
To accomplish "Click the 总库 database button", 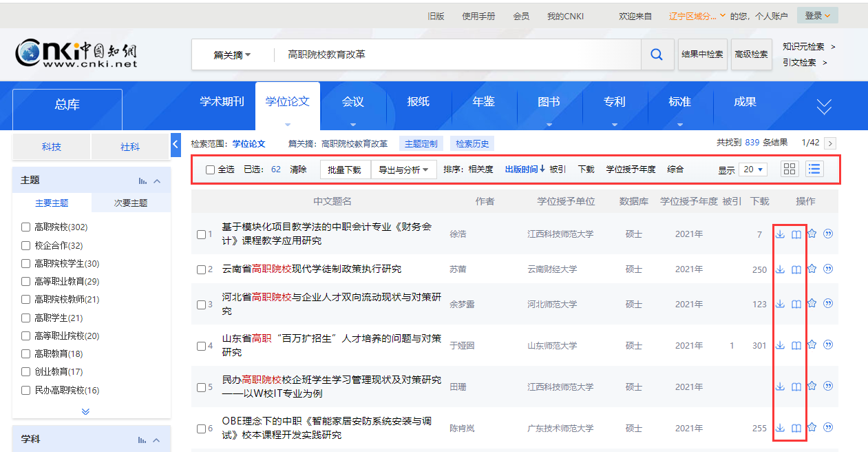I will (x=67, y=105).
